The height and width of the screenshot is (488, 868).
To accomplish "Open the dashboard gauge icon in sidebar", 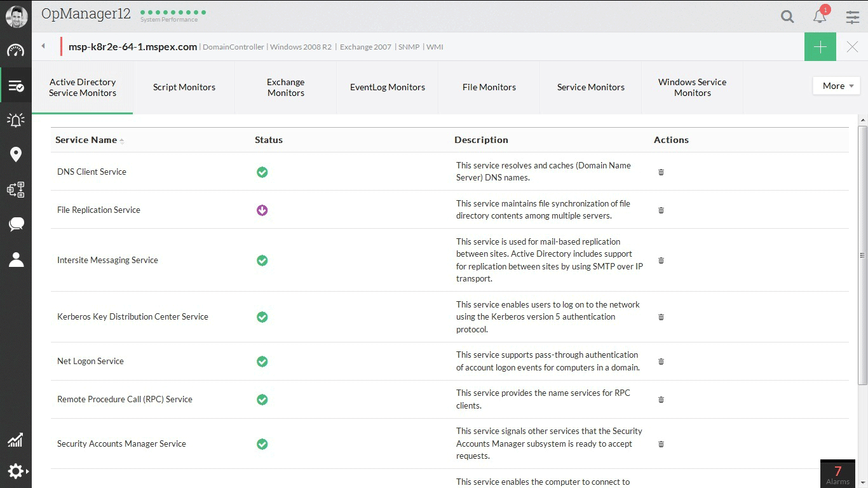I will point(16,51).
